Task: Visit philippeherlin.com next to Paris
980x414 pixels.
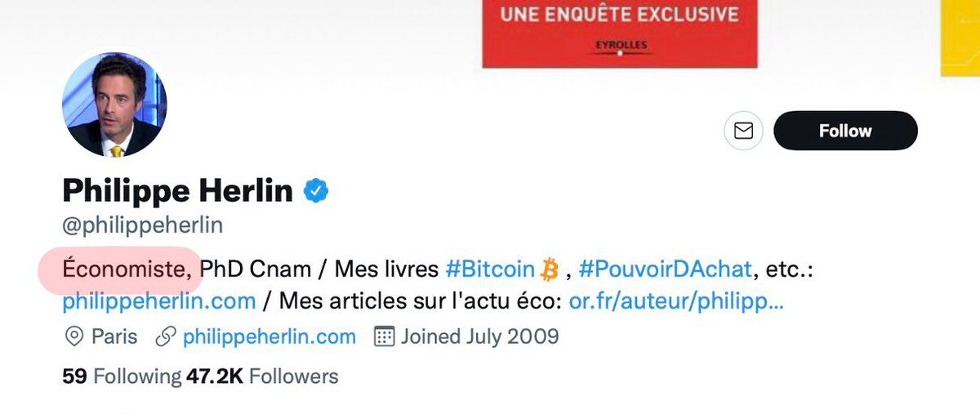Action: coord(269,336)
